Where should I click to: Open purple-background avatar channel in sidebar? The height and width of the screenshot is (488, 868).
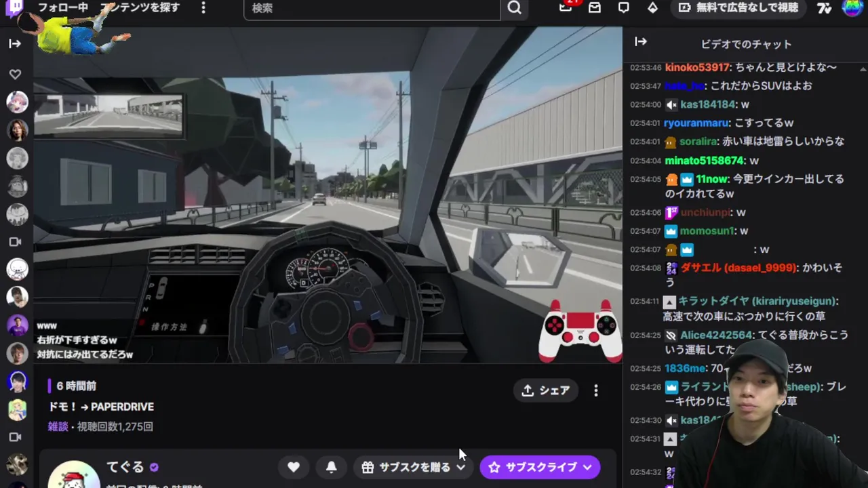(17, 325)
